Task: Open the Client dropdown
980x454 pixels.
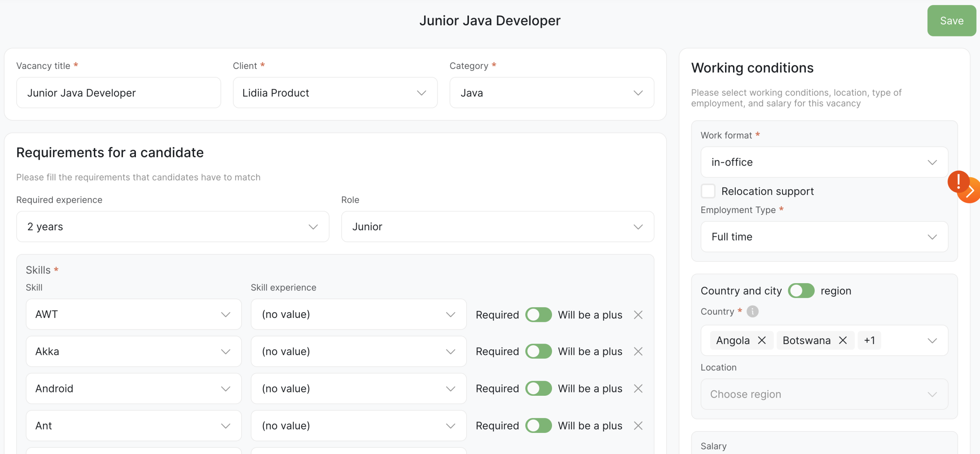Action: pyautogui.click(x=335, y=93)
